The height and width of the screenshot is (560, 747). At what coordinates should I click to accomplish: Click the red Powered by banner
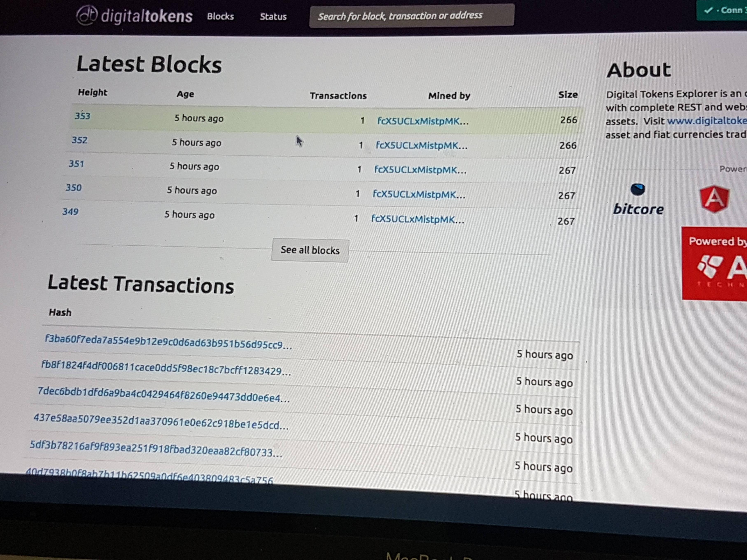(x=714, y=264)
